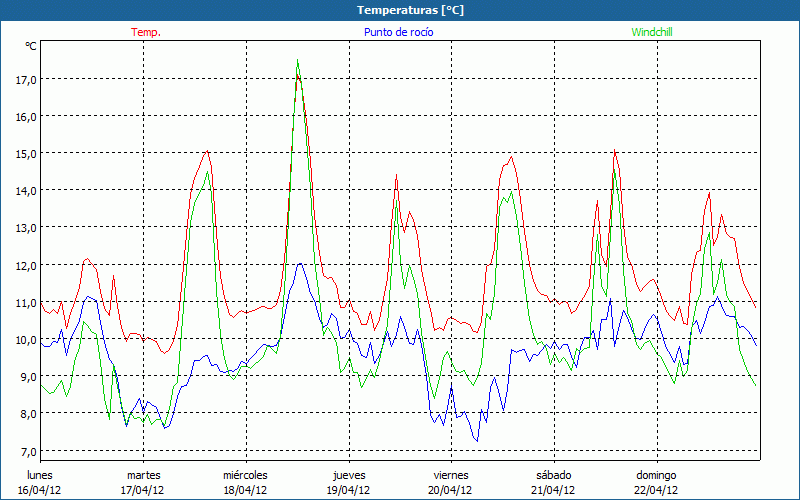Image resolution: width=800 pixels, height=500 pixels.
Task: Select the jueves day label
Action: tap(348, 475)
